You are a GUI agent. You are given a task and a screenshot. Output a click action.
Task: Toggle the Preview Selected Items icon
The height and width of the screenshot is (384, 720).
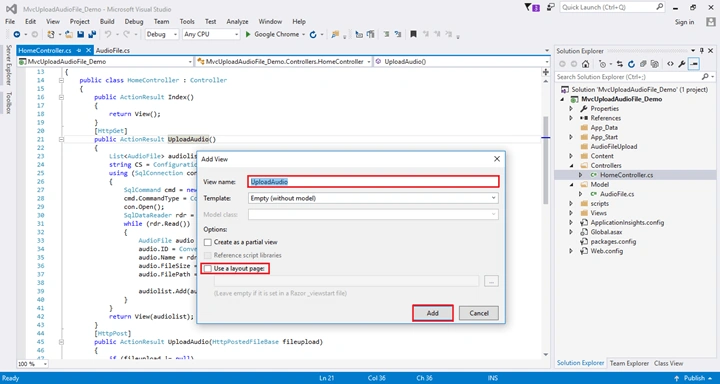(x=694, y=64)
